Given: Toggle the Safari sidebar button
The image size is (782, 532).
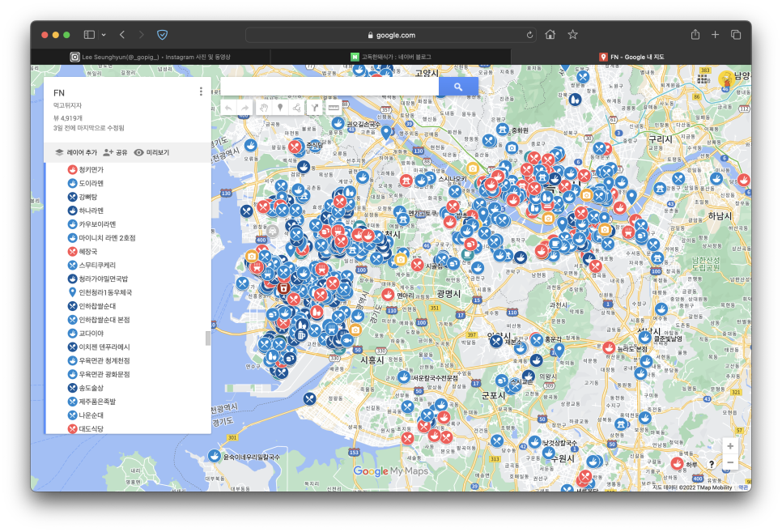Looking at the screenshot, I should pos(89,35).
